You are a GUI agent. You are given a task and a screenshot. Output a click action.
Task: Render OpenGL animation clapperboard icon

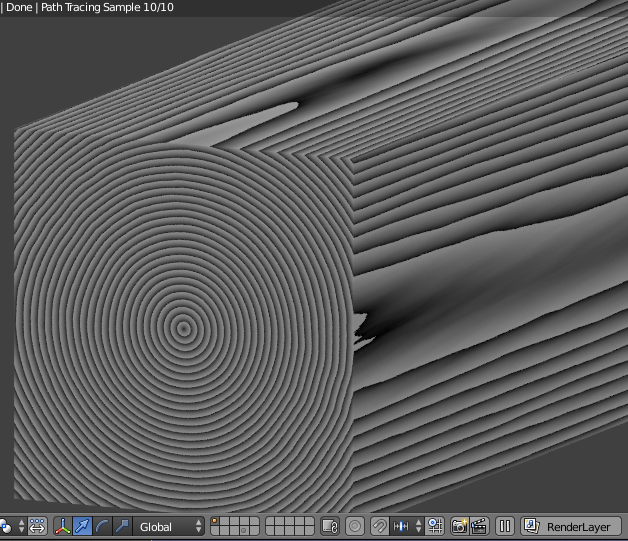(479, 526)
